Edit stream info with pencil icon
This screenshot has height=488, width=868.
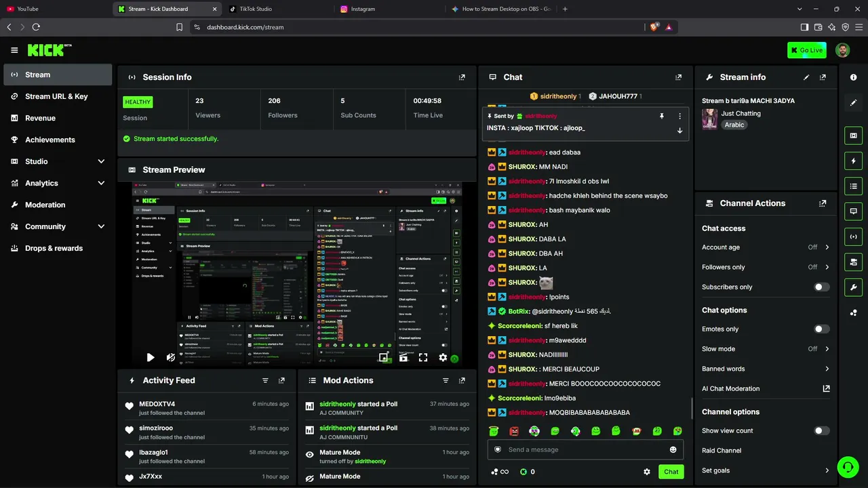pos(806,77)
